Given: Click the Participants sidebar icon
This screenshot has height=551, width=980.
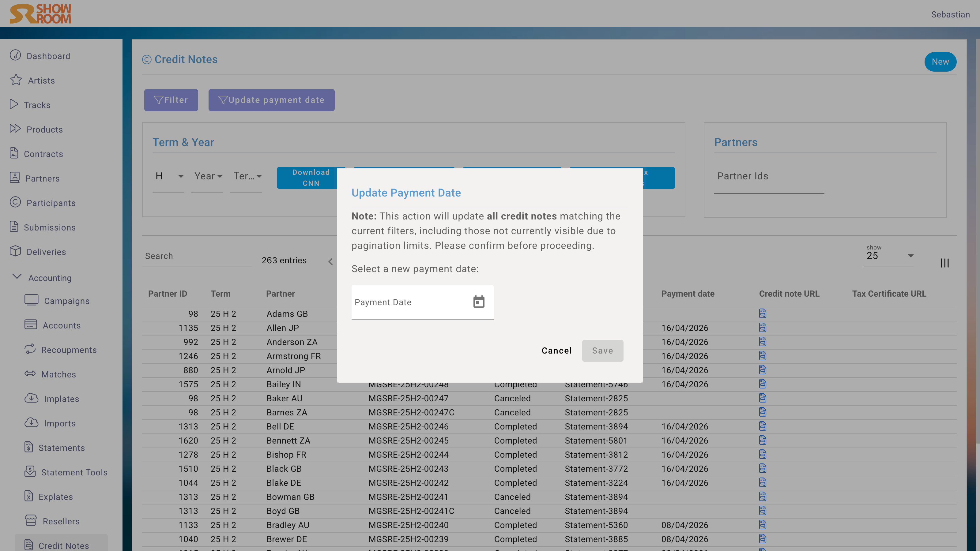Looking at the screenshot, I should coord(15,202).
